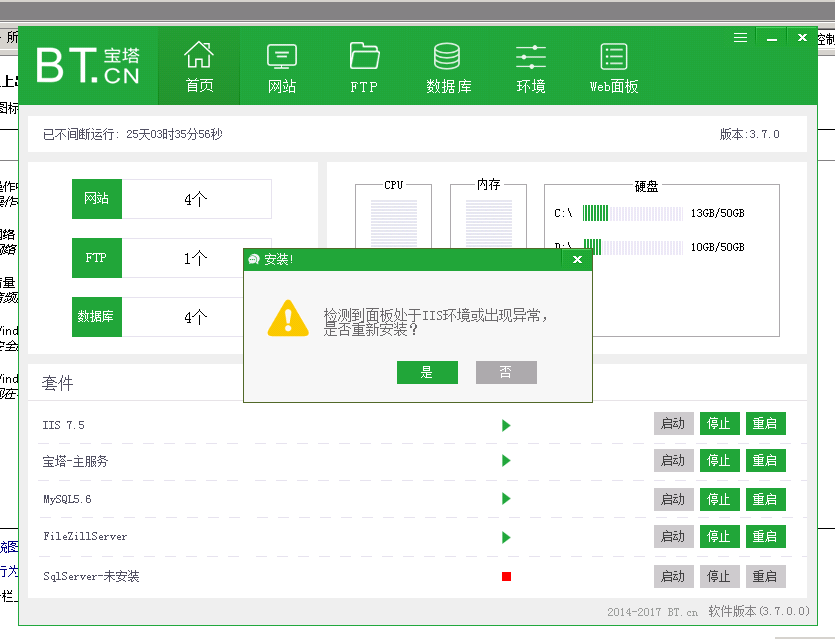This screenshot has height=639, width=835.
Task: Select the green 数据库 count tile
Action: (97, 317)
